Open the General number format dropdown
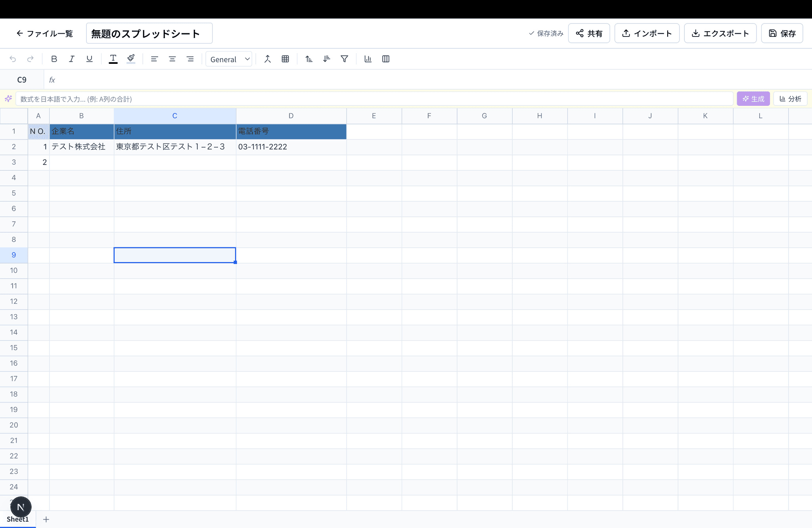The height and width of the screenshot is (528, 812). pos(229,59)
